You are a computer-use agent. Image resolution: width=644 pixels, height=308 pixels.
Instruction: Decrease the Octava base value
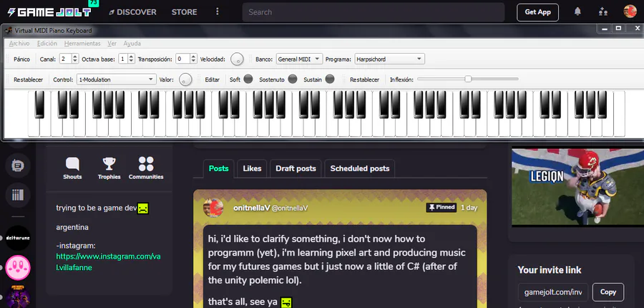131,62
